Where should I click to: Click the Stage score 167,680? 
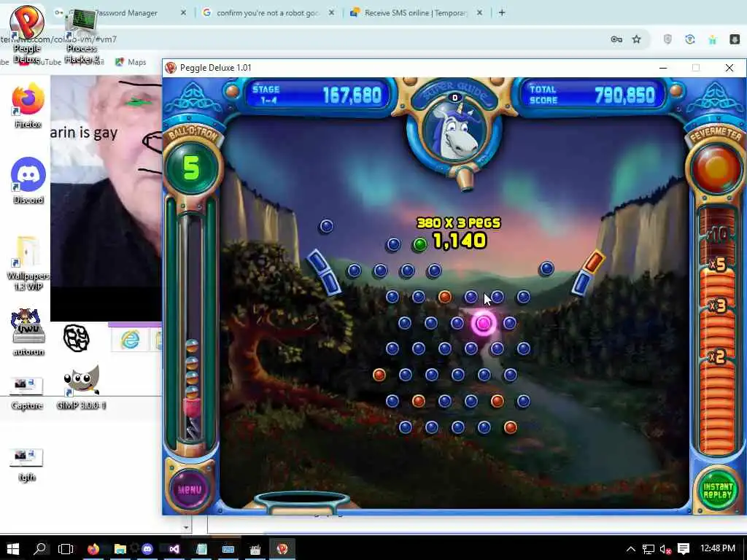tap(352, 96)
